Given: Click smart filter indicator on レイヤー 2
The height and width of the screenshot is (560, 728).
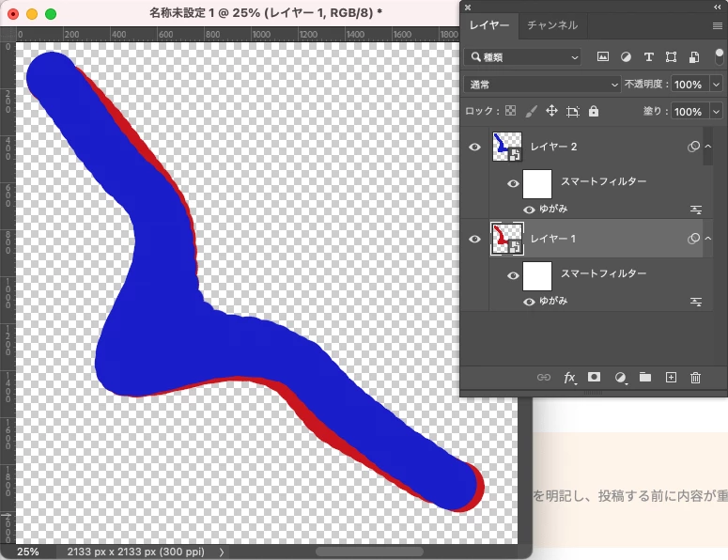Looking at the screenshot, I should coord(693,147).
